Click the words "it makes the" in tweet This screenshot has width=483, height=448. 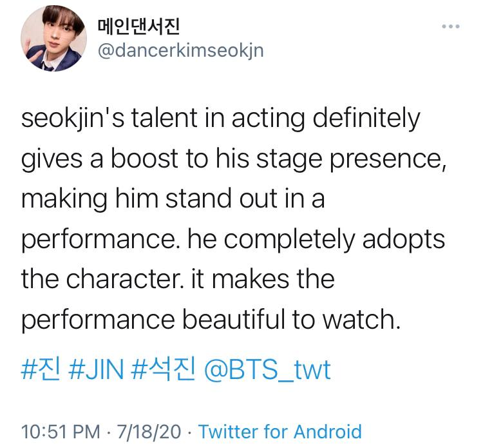click(x=263, y=279)
